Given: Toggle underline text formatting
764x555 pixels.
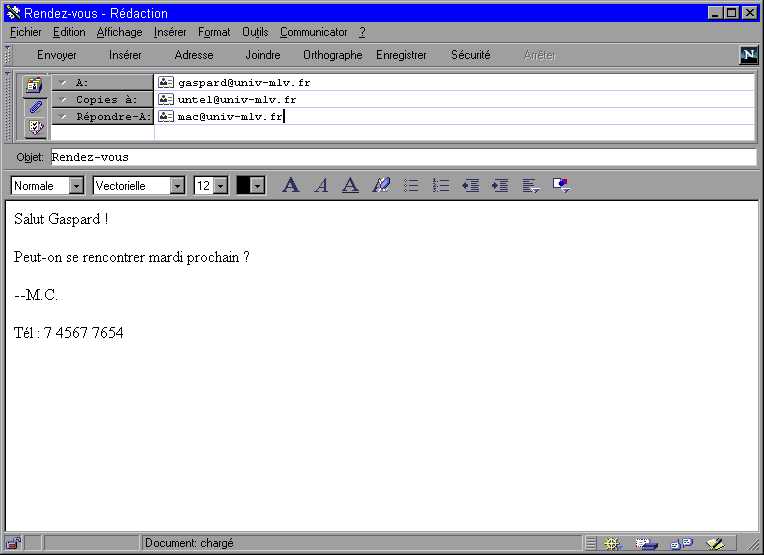Looking at the screenshot, I should coord(350,185).
